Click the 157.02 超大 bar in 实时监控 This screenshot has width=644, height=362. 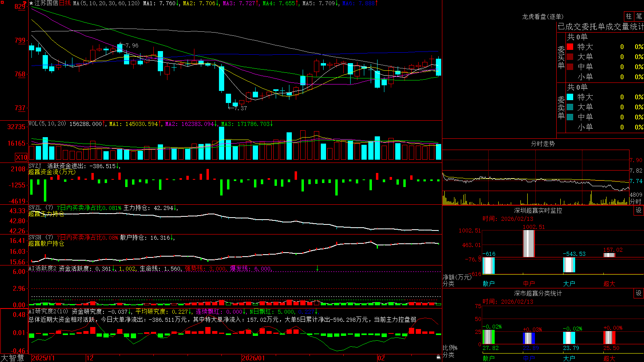tap(609, 255)
